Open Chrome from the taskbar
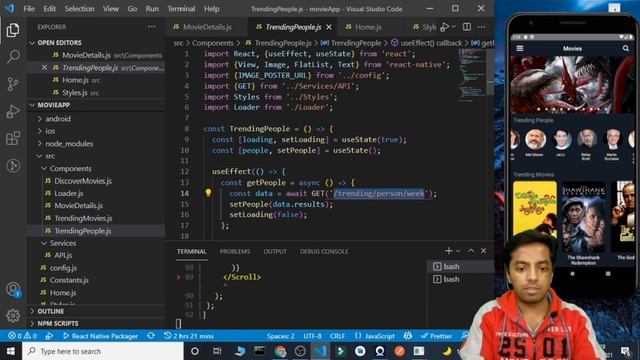This screenshot has height=360, width=640. (280, 351)
